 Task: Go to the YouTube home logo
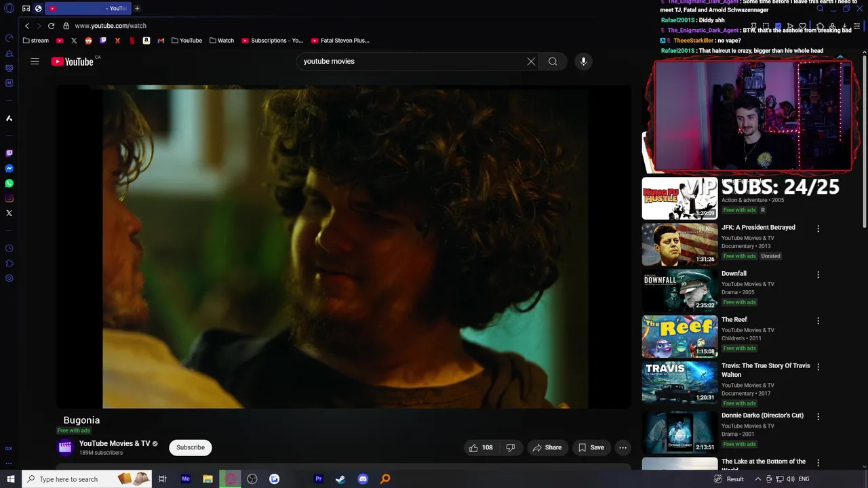click(x=72, y=62)
